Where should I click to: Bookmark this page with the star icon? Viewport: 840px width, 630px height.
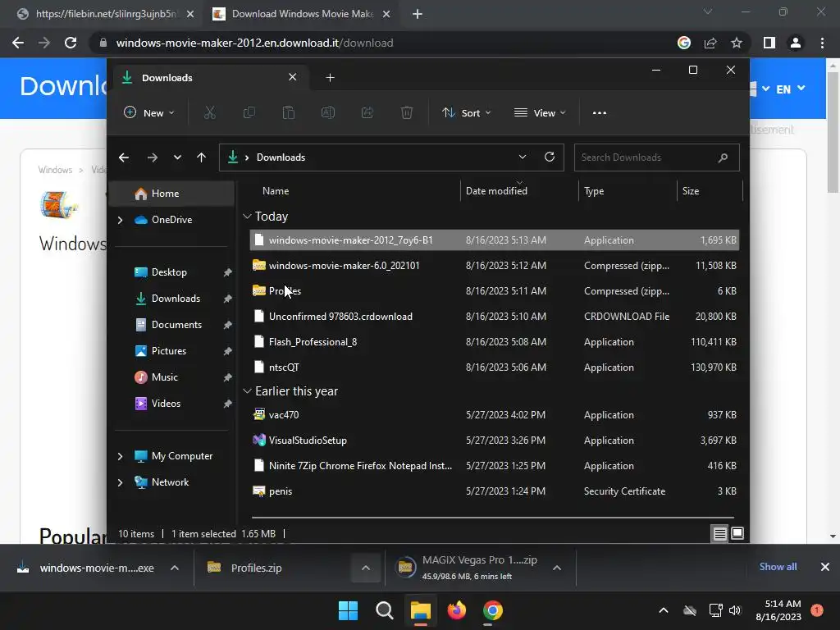coord(737,43)
